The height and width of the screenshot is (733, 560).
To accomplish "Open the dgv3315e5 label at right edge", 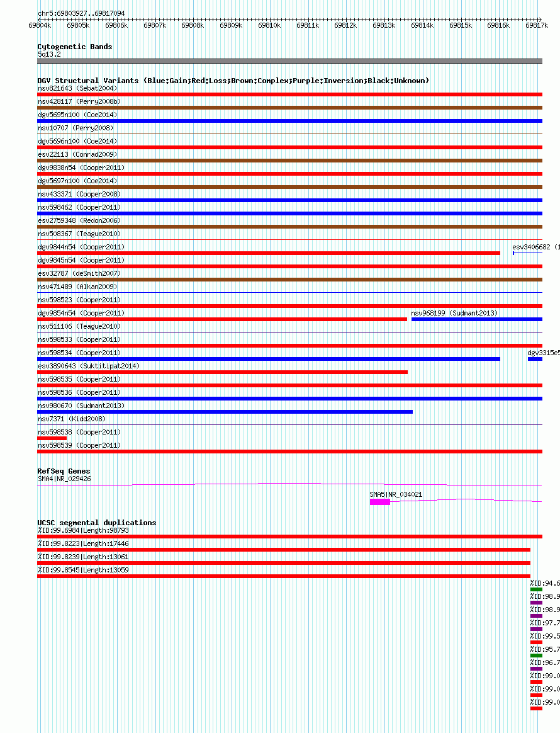I will click(544, 353).
